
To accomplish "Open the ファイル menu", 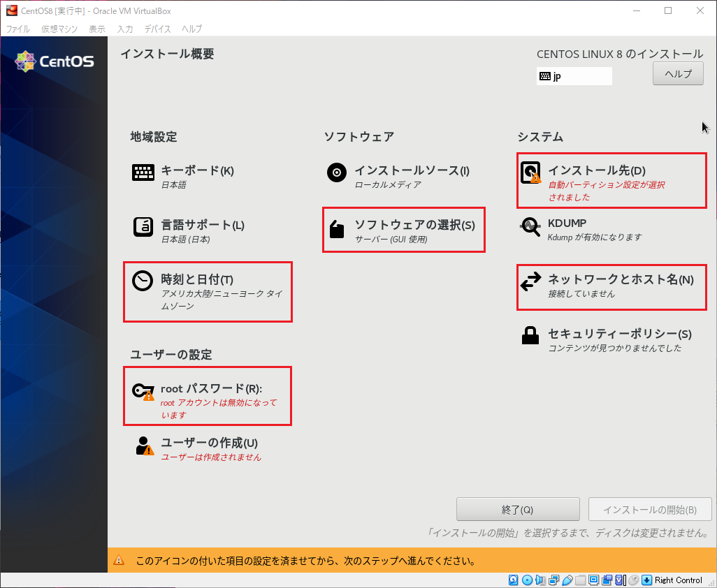I will 18,29.
